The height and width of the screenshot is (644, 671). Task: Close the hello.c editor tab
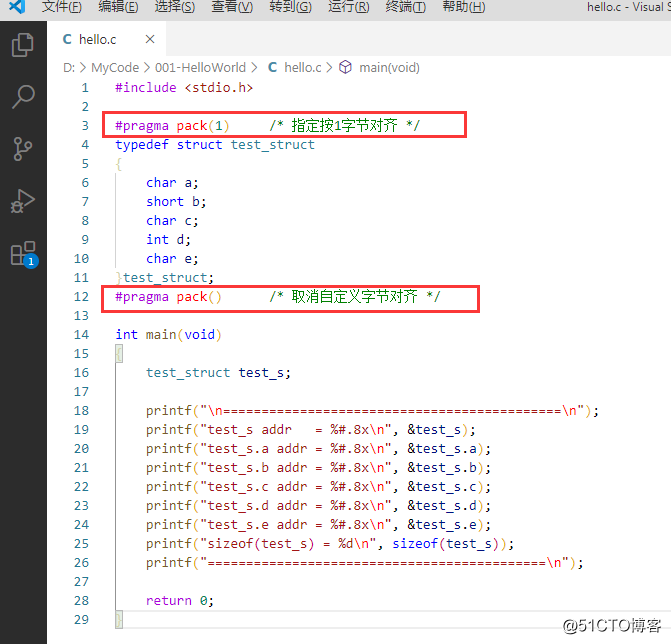click(x=150, y=39)
